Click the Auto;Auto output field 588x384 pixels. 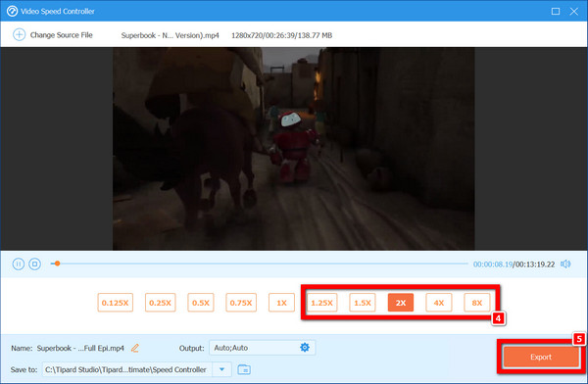click(263, 348)
